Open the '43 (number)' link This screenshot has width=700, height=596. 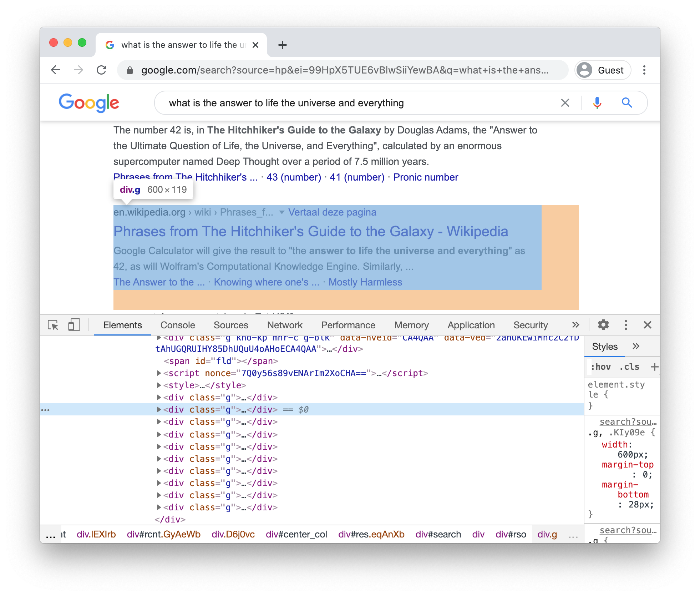294,177
